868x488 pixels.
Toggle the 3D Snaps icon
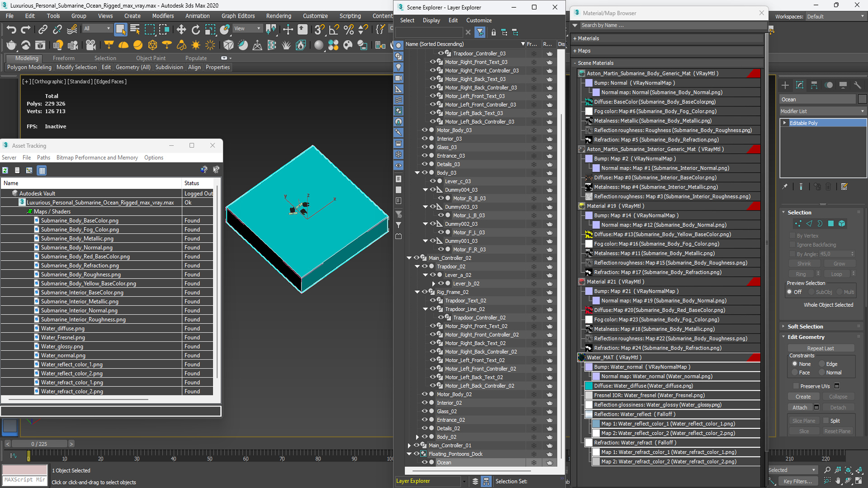[x=319, y=30]
